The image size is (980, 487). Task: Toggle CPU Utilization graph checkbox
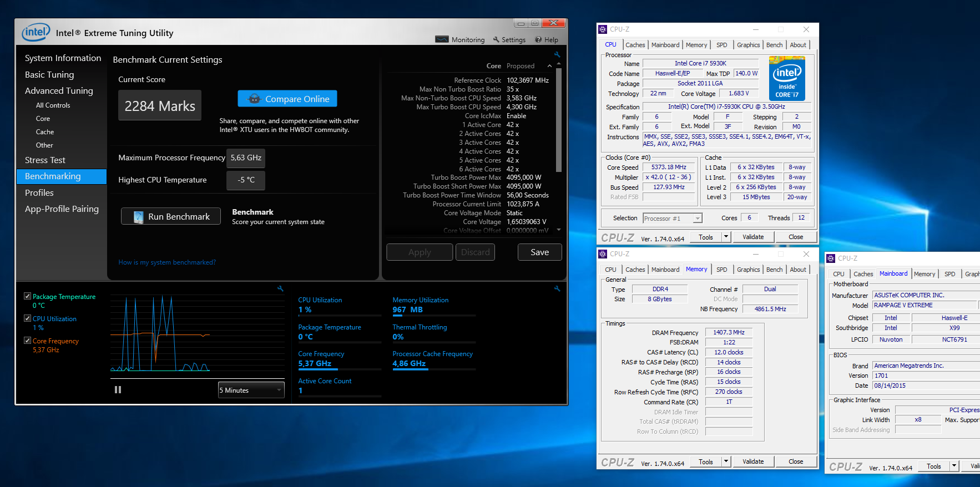(27, 318)
